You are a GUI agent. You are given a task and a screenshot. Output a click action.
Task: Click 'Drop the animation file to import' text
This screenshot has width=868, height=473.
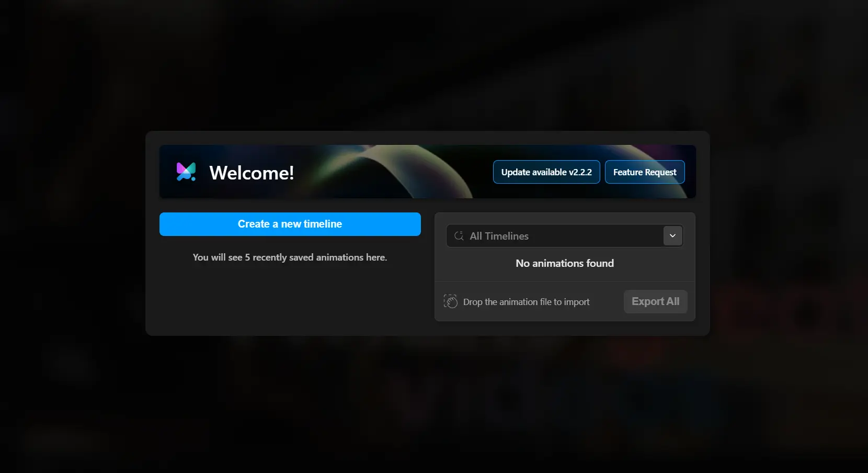[x=526, y=302]
